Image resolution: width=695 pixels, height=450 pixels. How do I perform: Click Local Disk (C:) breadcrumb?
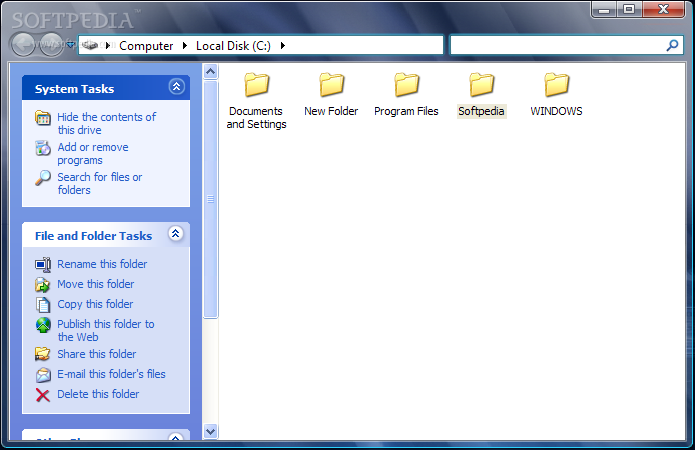point(233,46)
